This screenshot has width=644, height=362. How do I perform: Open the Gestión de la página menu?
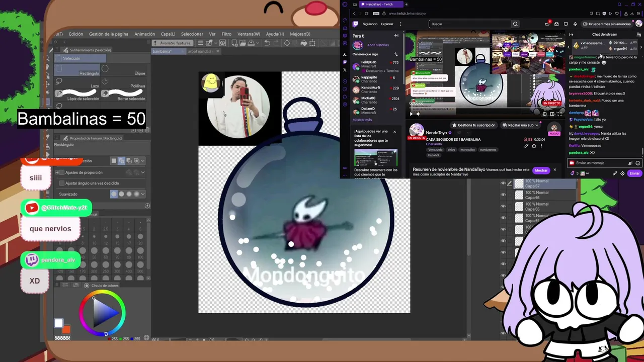coord(109,34)
